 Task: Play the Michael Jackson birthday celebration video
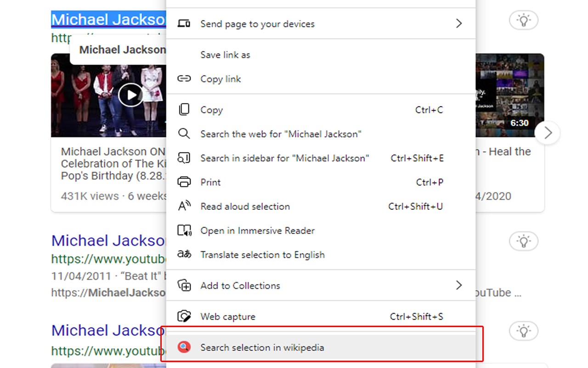pyautogui.click(x=131, y=95)
